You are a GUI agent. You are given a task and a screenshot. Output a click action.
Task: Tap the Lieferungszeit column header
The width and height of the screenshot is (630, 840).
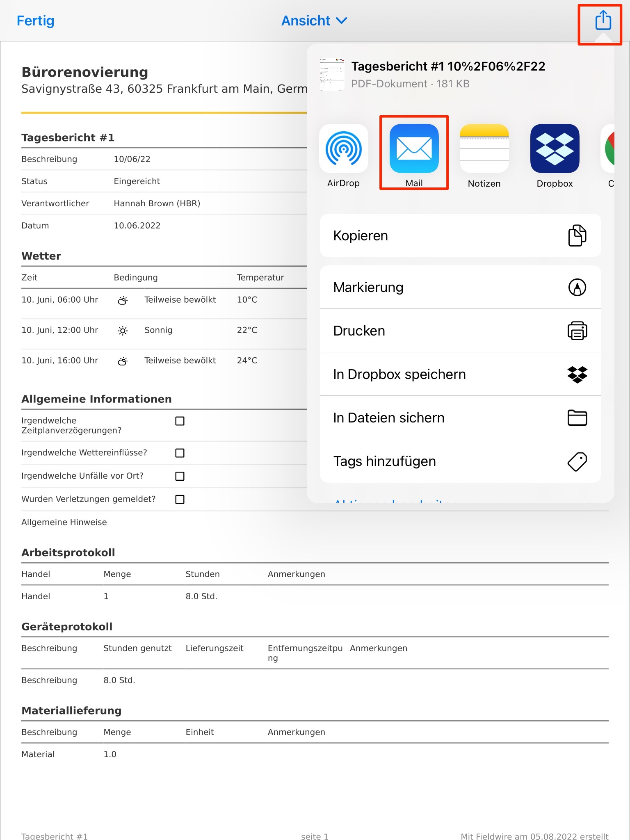pyautogui.click(x=215, y=648)
